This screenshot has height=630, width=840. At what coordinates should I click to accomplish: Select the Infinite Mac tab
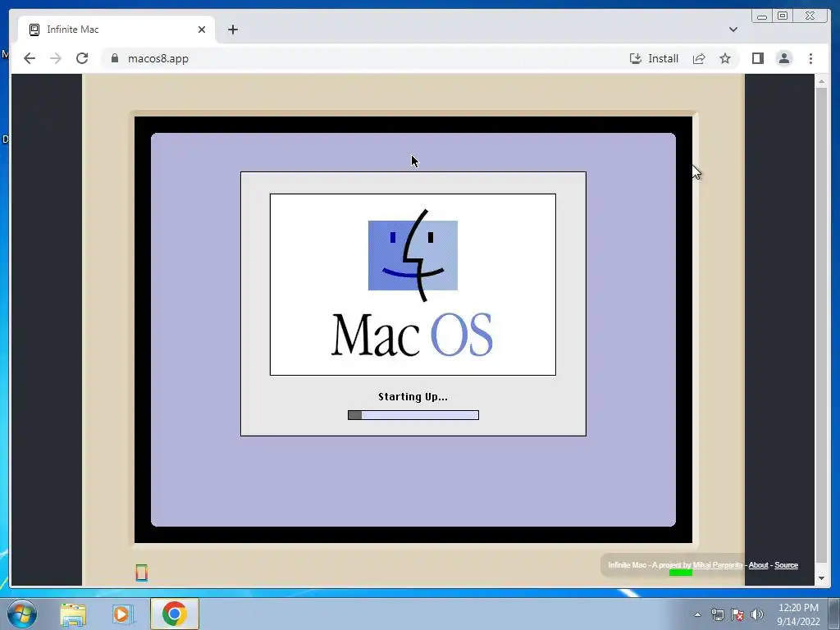(116, 30)
